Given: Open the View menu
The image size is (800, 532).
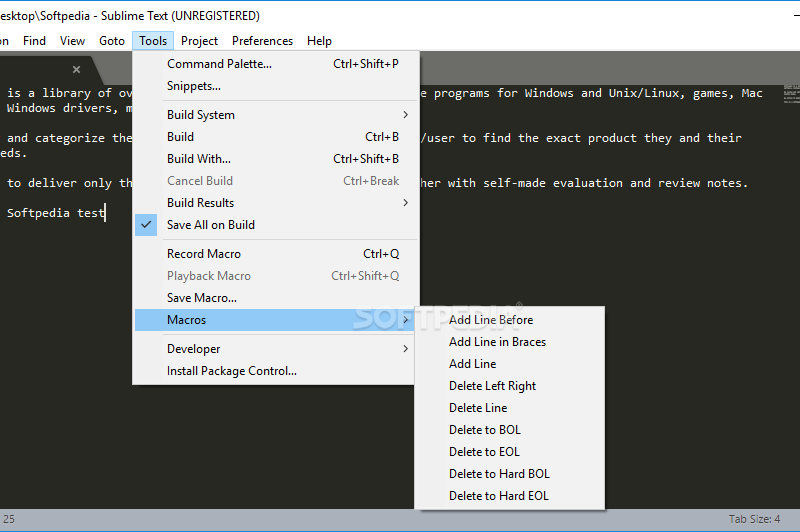Looking at the screenshot, I should 72,41.
